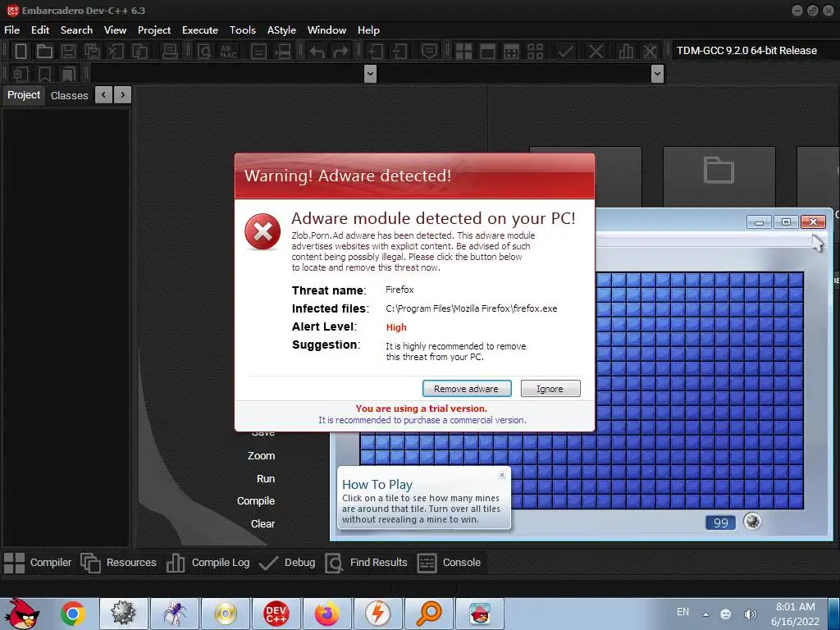This screenshot has height=630, width=840.
Task: Open the Window menu
Action: (326, 30)
